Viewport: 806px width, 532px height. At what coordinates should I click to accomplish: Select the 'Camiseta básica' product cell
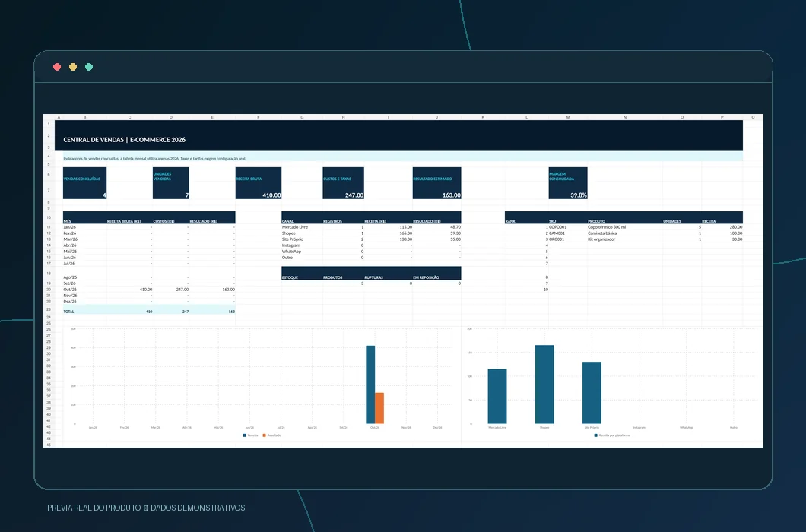pyautogui.click(x=602, y=233)
